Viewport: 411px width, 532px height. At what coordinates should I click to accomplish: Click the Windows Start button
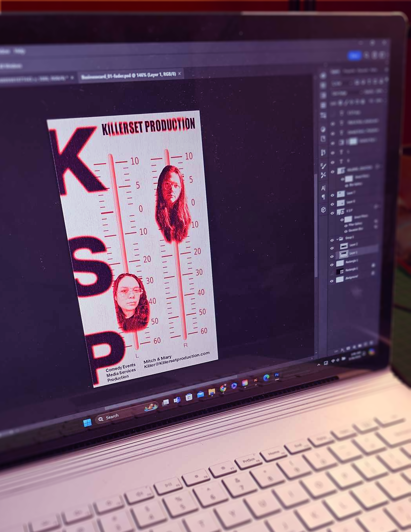87,423
